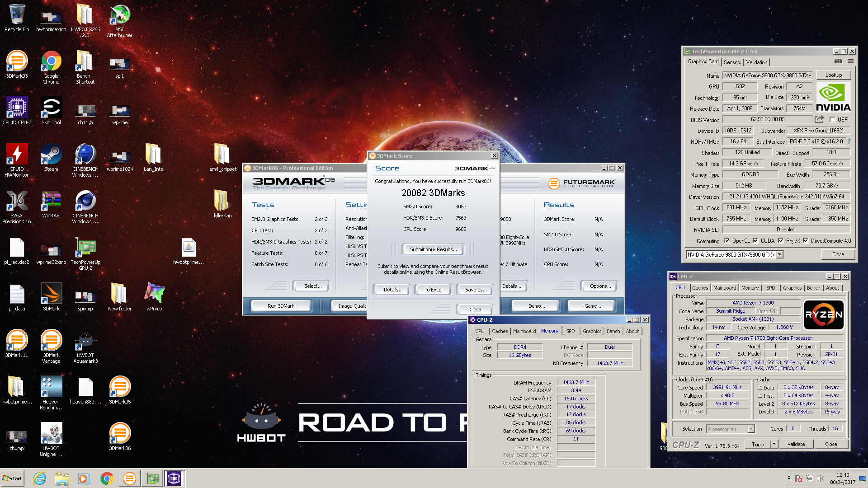Toggle the CUDA checkbox in GPU-Z

[x=755, y=241]
